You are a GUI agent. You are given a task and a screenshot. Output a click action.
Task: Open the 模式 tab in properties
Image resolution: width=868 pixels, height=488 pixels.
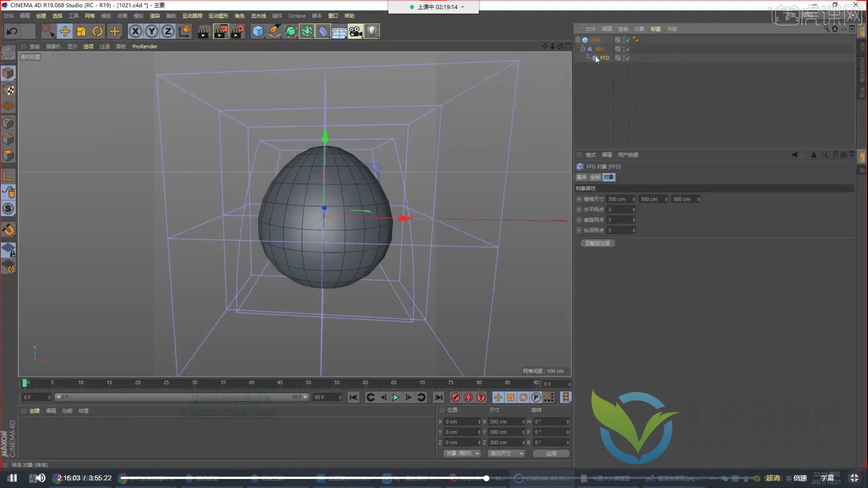[x=590, y=155]
